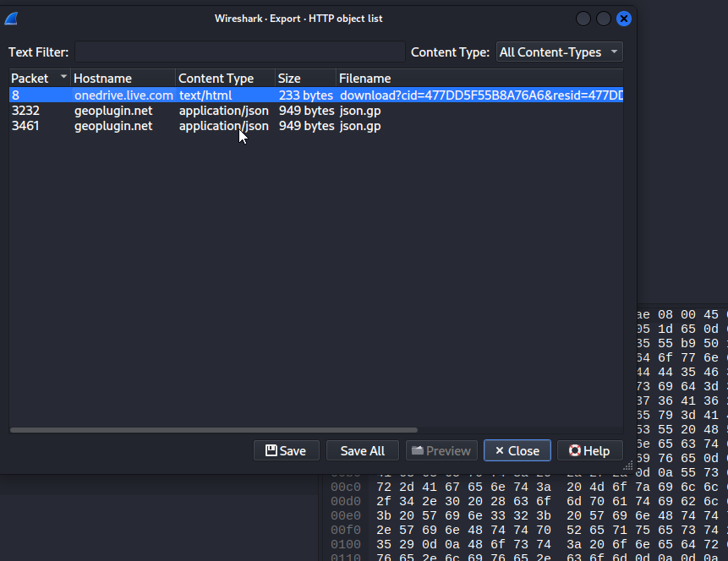Click hex offset 0100 in the bytes pane
This screenshot has width=728, height=561.
click(346, 544)
